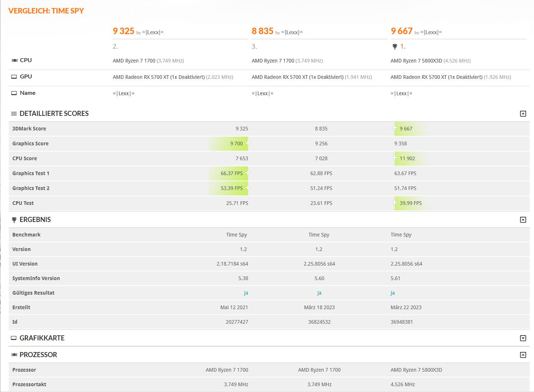534x392 pixels.
Task: Select CPU Test value '23.61 FPS'
Action: [321, 203]
